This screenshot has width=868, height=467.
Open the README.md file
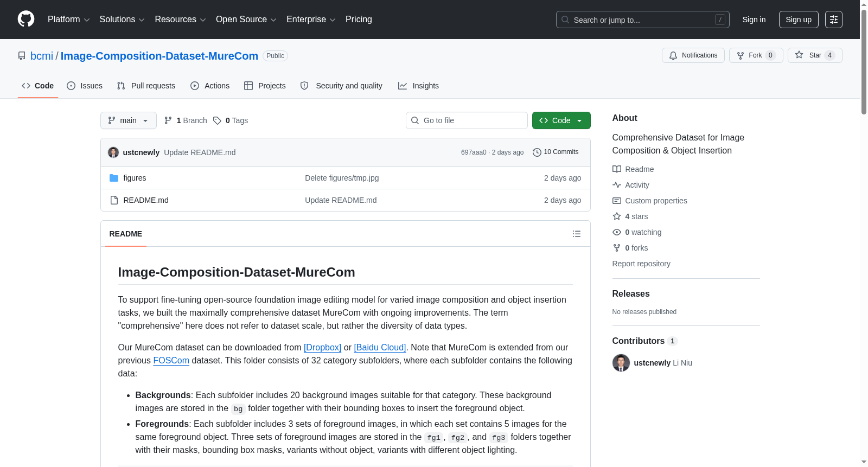point(146,200)
